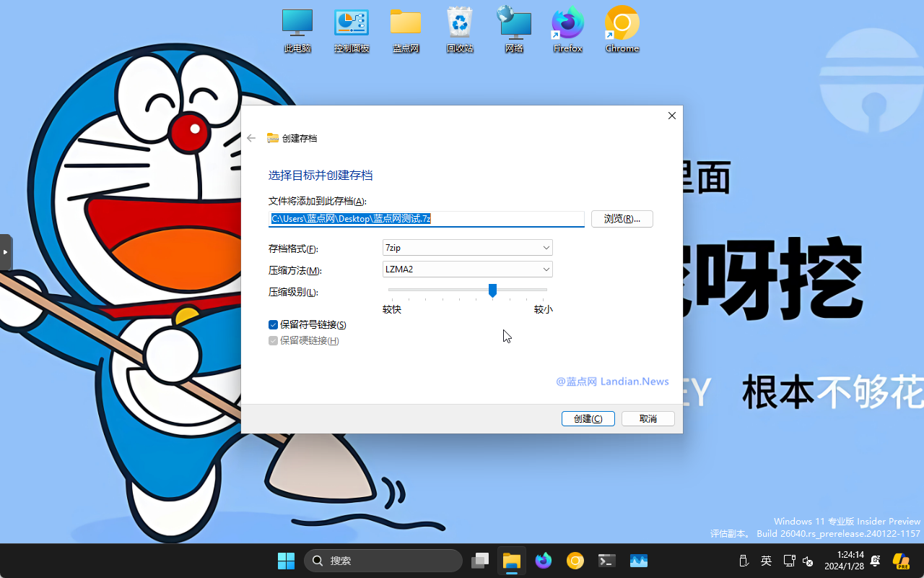
Task: Click the USB device tray icon
Action: [x=744, y=561]
